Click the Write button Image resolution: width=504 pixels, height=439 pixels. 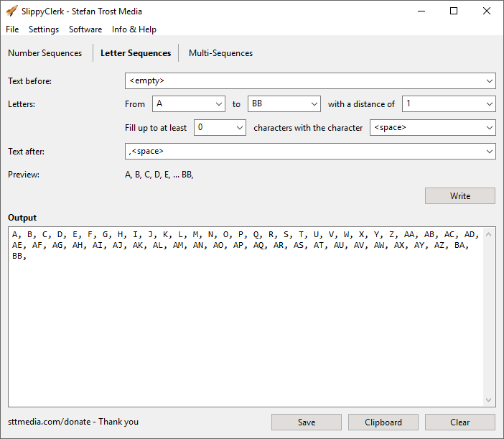tap(460, 196)
